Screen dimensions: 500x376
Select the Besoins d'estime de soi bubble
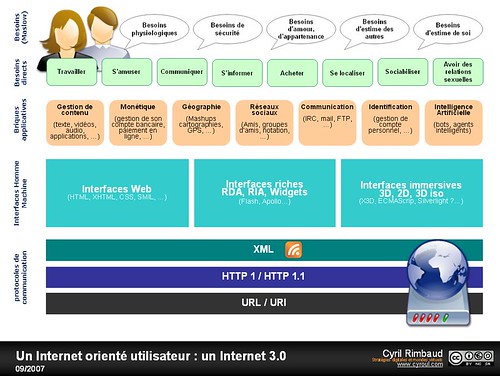pos(448,29)
